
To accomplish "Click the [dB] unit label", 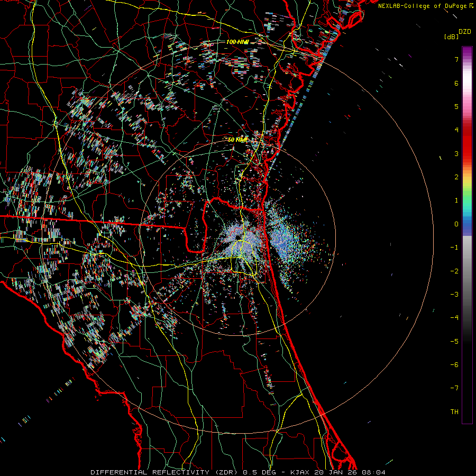I will [x=451, y=36].
